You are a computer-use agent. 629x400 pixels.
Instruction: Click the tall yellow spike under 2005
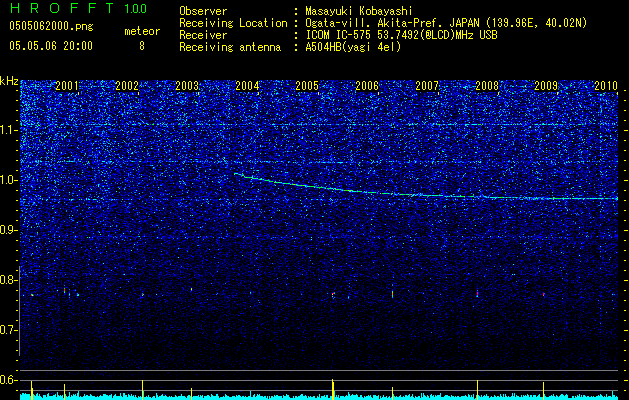click(x=333, y=389)
